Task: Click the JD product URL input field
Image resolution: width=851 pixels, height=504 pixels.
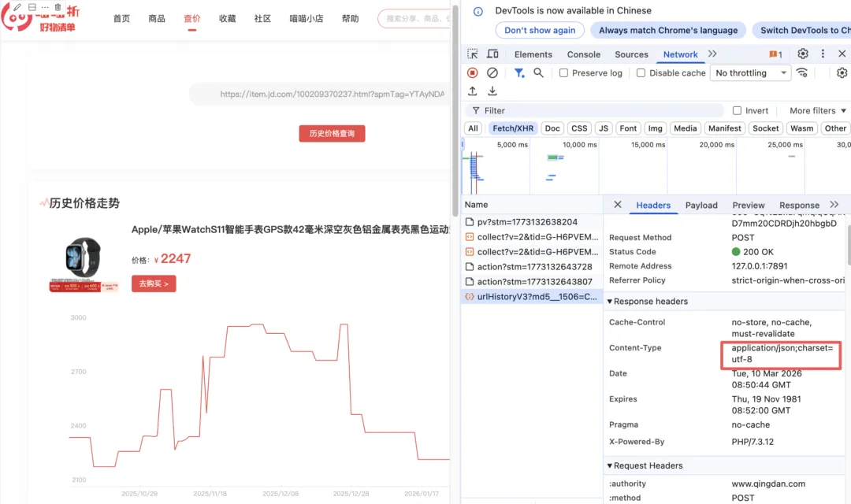Action: pyautogui.click(x=320, y=94)
